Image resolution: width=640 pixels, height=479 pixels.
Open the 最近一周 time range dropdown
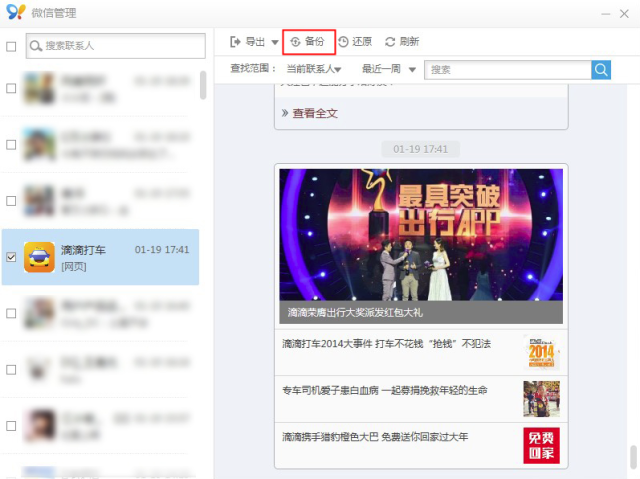point(389,69)
